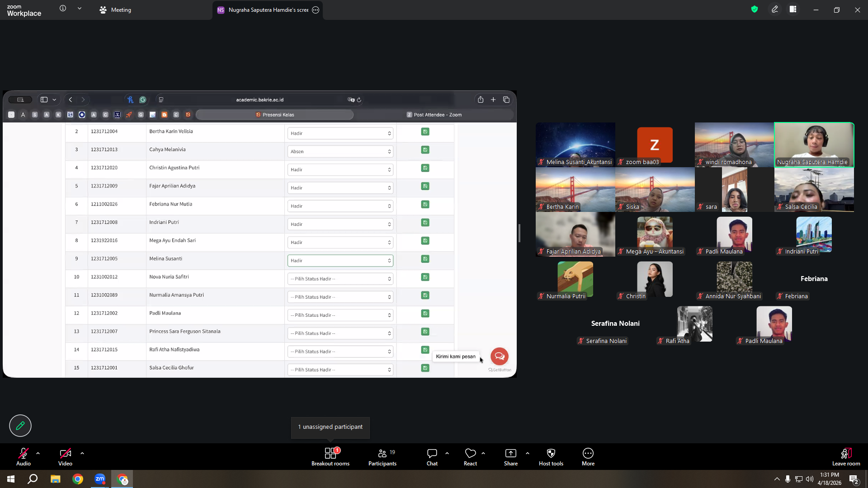Screen dimensions: 868x488
Task: Save attendance for Melina Susanti
Action: point(425,259)
